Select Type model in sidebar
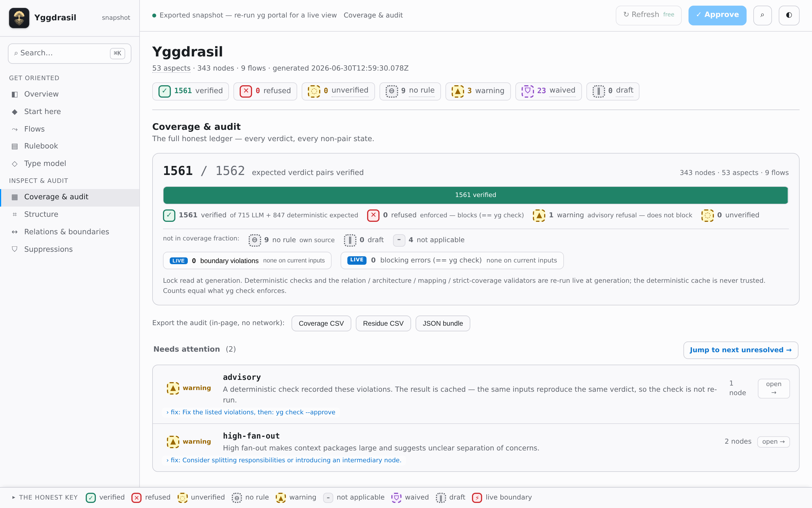The width and height of the screenshot is (812, 508). [x=70, y=164]
